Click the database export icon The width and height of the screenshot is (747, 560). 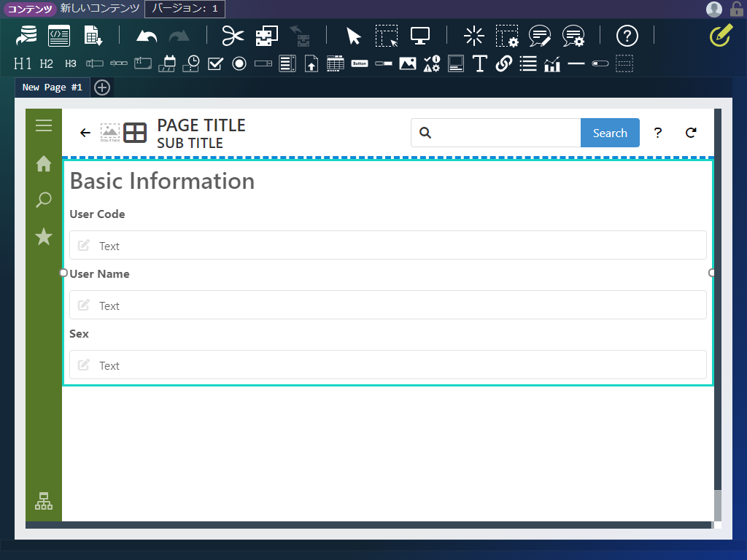26,36
